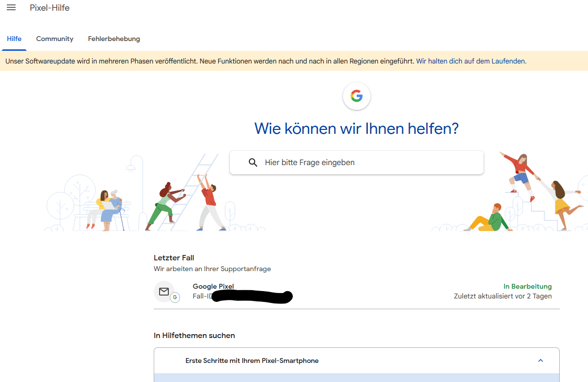Click 'Zuletzt aktualisiert vor 2 Tagen' text
This screenshot has width=588, height=382.
[x=503, y=296]
